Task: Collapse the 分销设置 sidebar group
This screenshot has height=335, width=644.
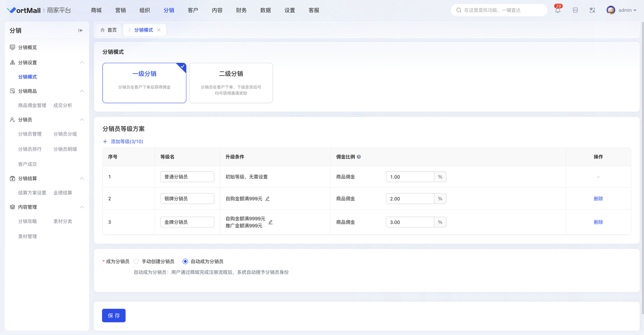Action: pyautogui.click(x=82, y=63)
